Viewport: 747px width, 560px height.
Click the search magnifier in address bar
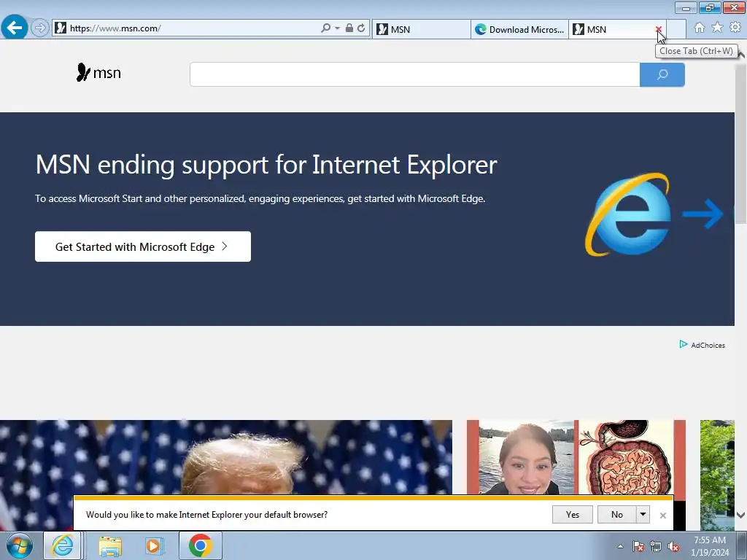tap(325, 28)
